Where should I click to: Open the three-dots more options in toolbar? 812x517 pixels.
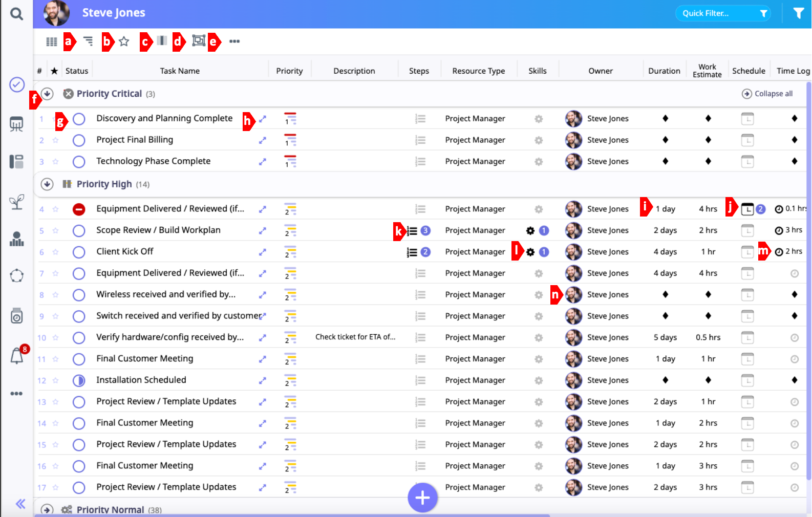(x=234, y=41)
